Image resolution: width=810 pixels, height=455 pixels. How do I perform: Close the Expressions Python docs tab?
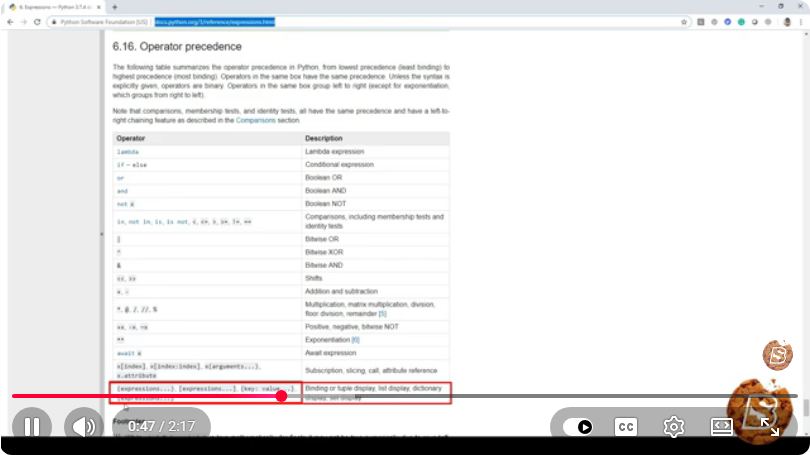tap(99, 7)
